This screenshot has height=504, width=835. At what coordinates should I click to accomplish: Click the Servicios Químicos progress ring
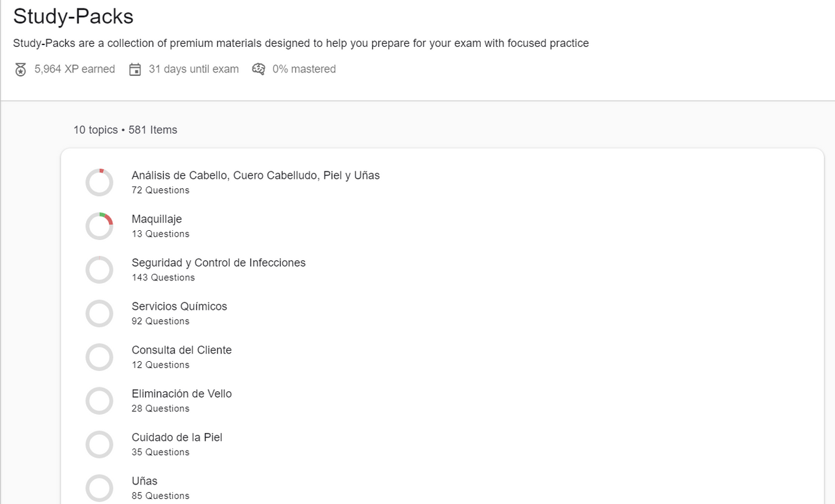point(100,314)
